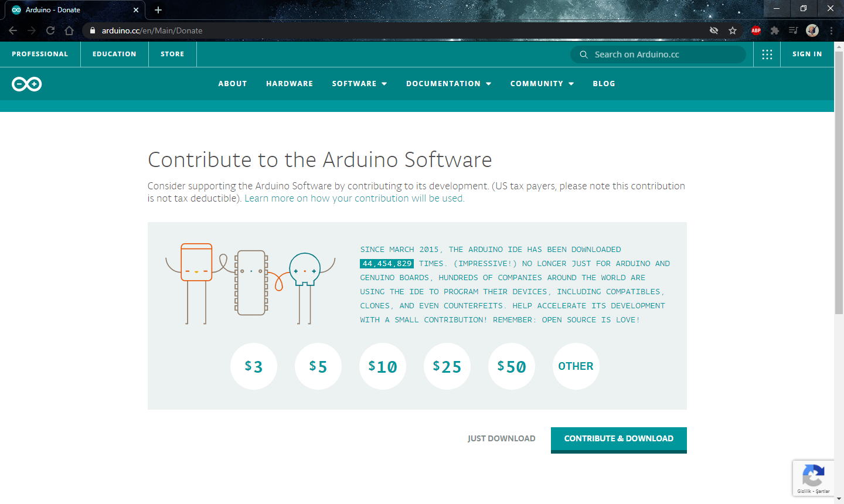View site security lock info
This screenshot has width=844, height=504.
coord(93,30)
